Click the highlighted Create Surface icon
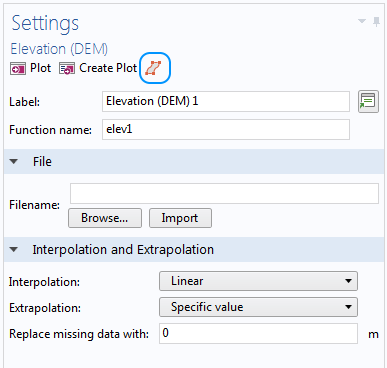Image resolution: width=387 pixels, height=368 pixels. tap(155, 68)
